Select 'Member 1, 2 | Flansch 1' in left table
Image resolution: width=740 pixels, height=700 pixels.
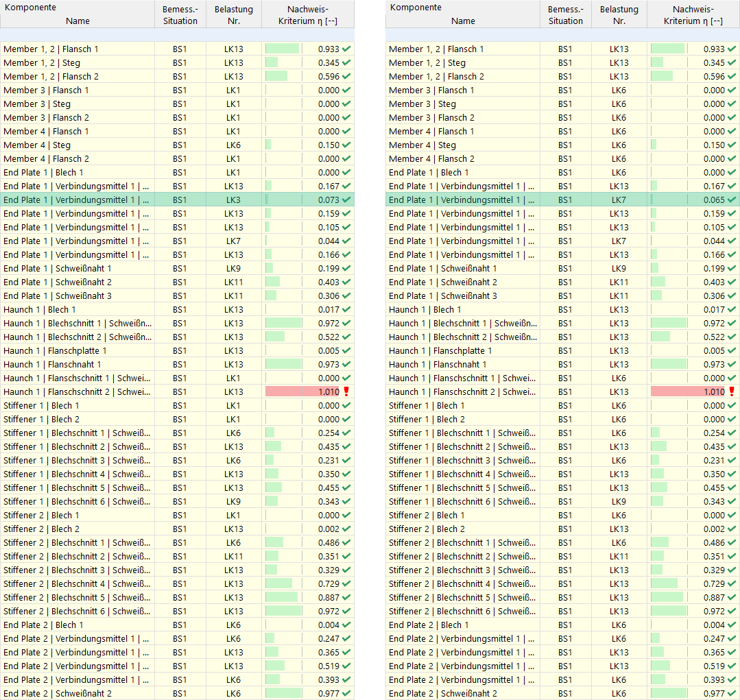(x=51, y=49)
